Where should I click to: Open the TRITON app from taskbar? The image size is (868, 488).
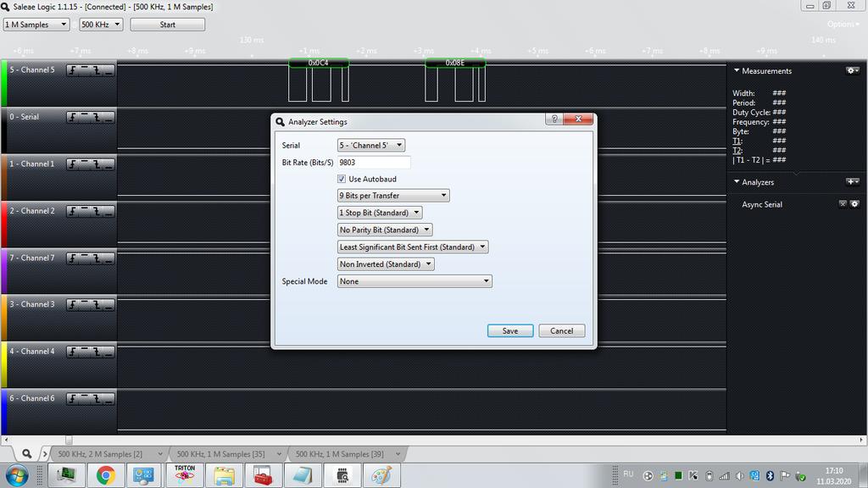184,475
